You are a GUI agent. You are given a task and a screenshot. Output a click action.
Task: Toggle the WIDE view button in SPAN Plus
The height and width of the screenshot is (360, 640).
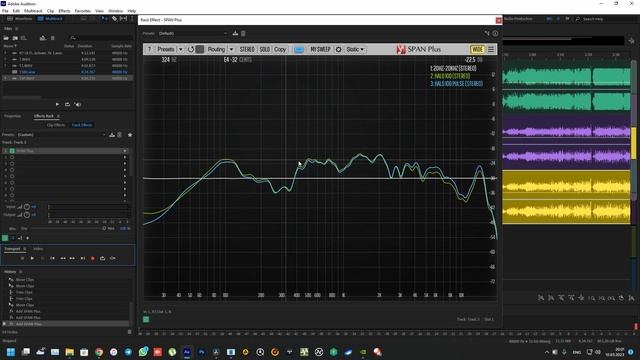(x=477, y=49)
